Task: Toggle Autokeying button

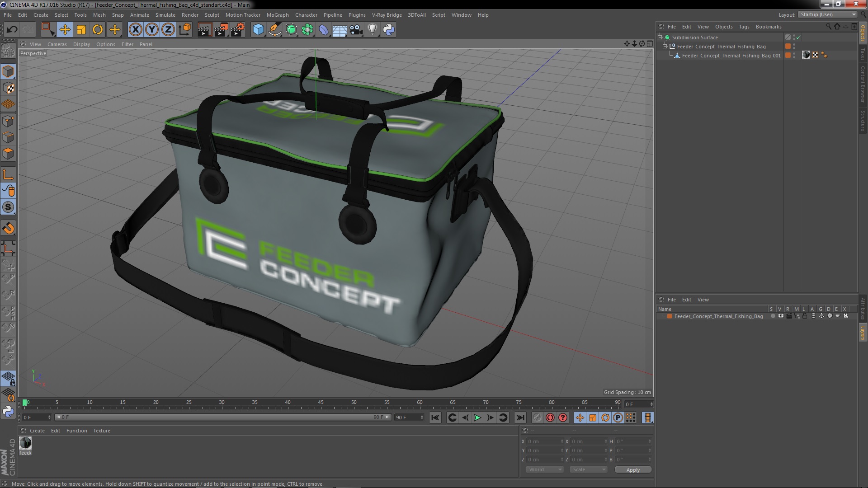Action: [550, 418]
